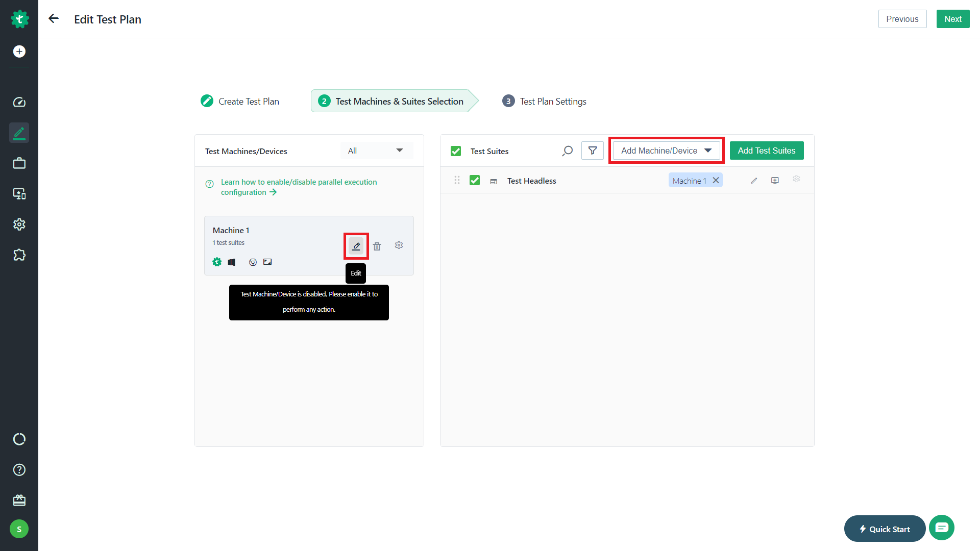Click the chat bubble icon
980x551 pixels.
(941, 528)
